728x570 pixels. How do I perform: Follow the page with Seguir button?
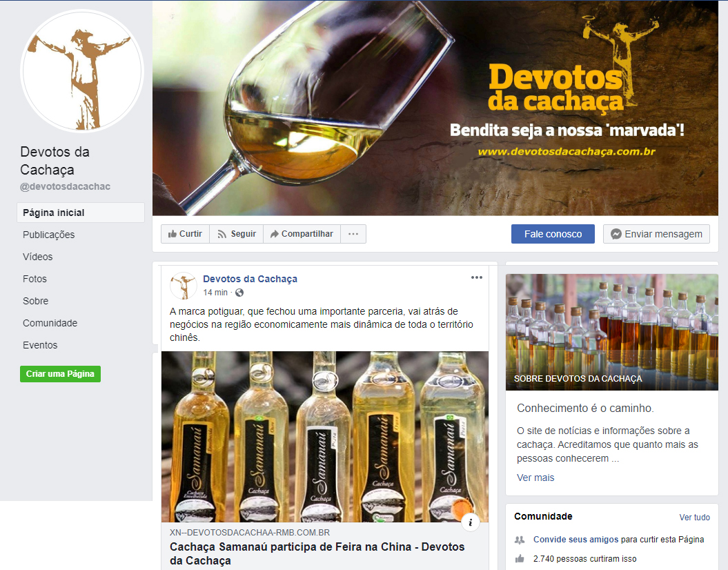click(x=237, y=234)
